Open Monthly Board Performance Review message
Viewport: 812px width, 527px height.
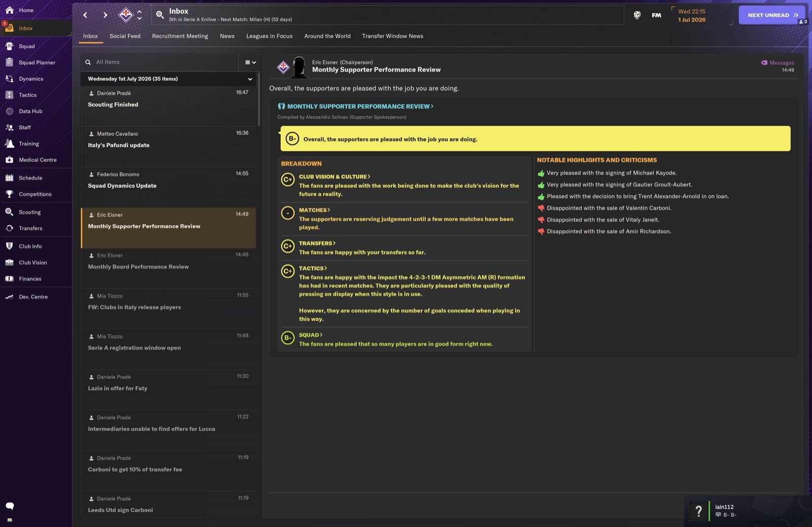coord(168,268)
